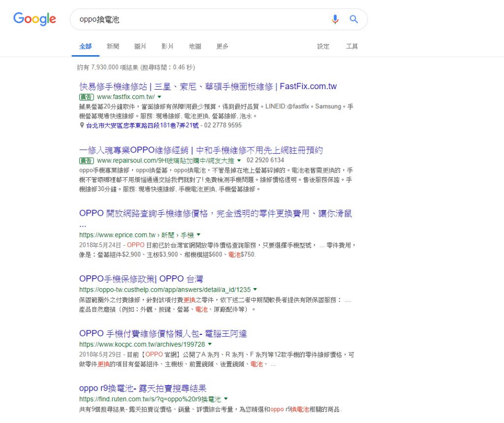Open the 更多 menu
Screen dimensions: 504x423
(x=222, y=46)
